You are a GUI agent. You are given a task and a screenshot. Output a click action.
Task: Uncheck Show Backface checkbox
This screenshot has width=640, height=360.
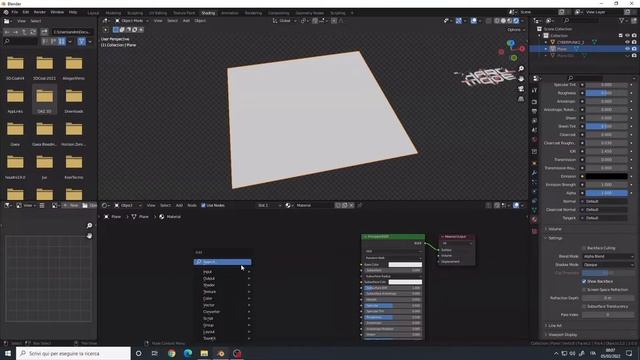pyautogui.click(x=584, y=281)
